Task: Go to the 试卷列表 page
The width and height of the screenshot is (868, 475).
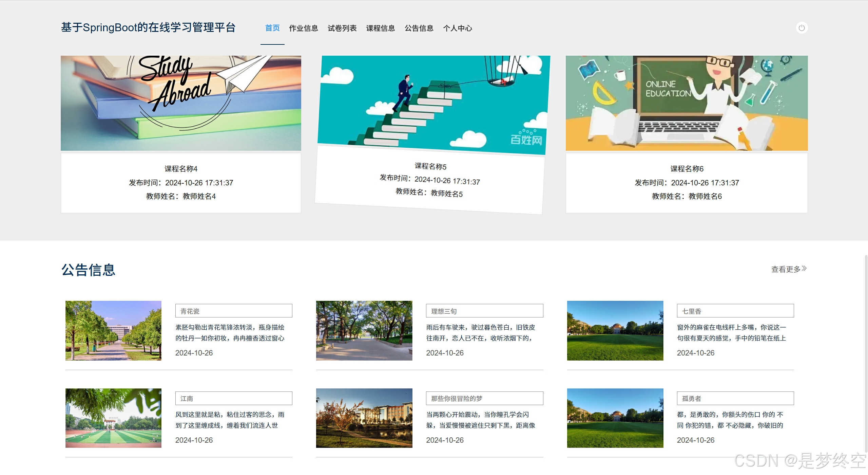Action: click(x=342, y=28)
